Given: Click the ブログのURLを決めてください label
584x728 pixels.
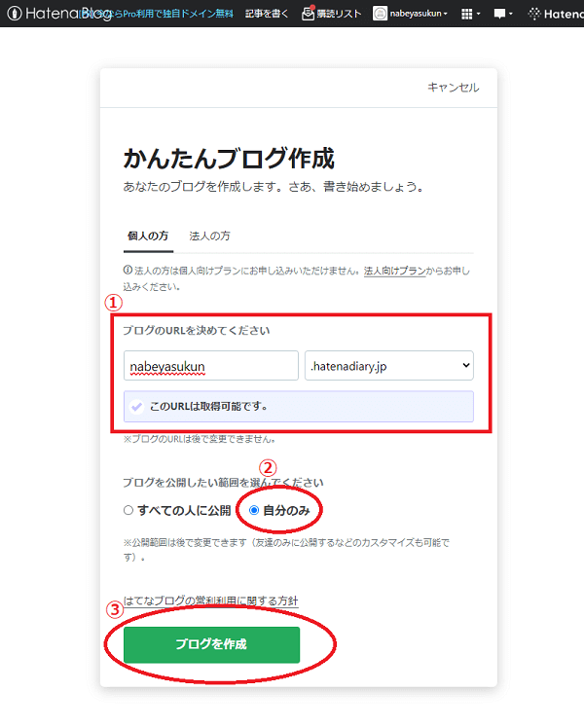Looking at the screenshot, I should (197, 331).
